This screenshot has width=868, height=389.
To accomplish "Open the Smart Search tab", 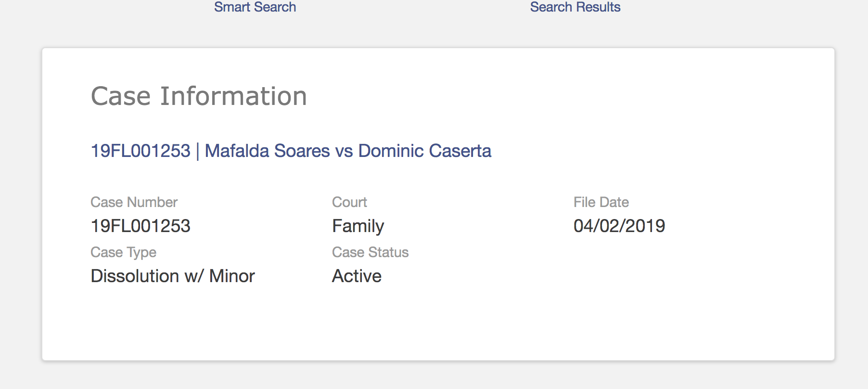I will (x=255, y=7).
